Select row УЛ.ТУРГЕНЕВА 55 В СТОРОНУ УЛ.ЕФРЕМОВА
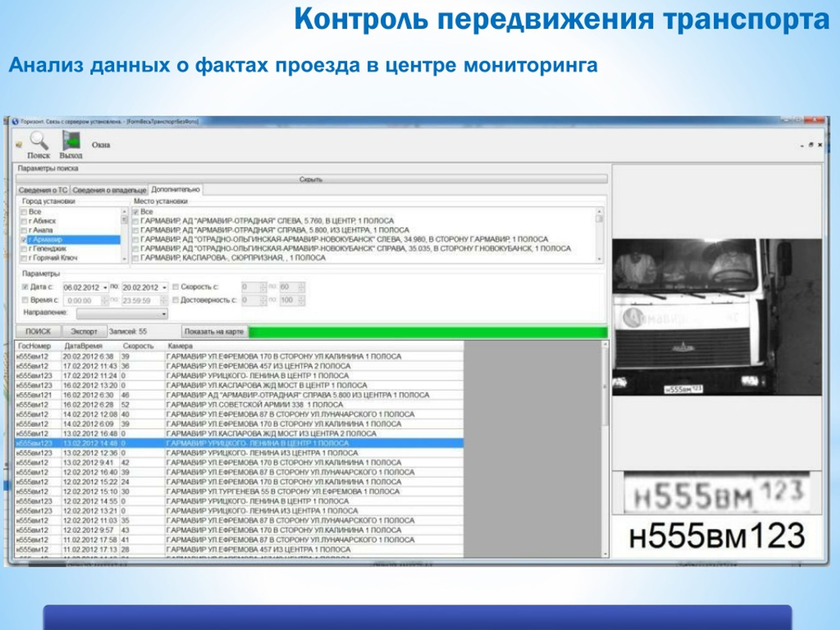This screenshot has width=840, height=630. click(x=239, y=492)
